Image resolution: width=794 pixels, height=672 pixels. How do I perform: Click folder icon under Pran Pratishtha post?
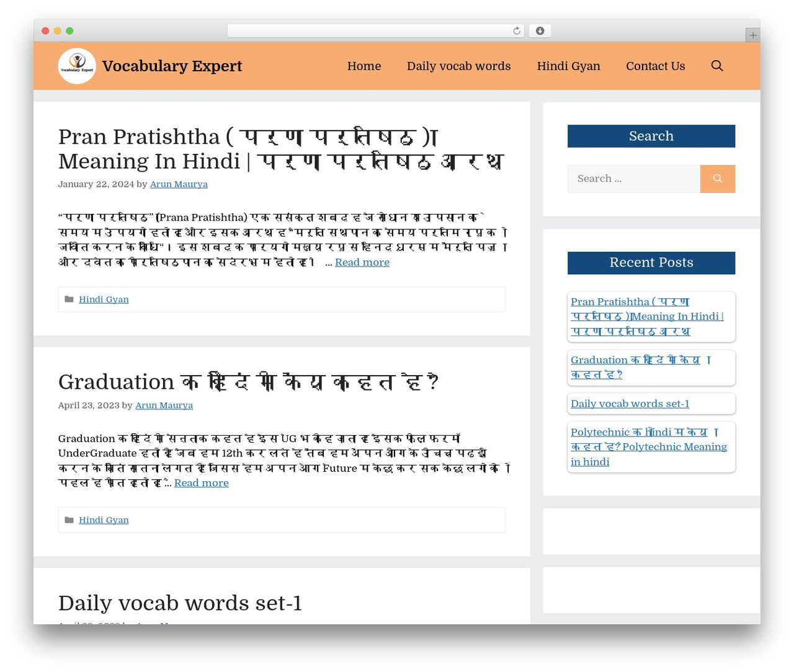[69, 299]
